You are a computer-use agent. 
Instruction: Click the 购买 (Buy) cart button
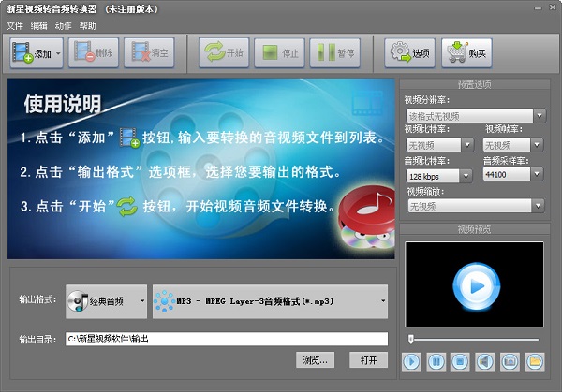[466, 53]
